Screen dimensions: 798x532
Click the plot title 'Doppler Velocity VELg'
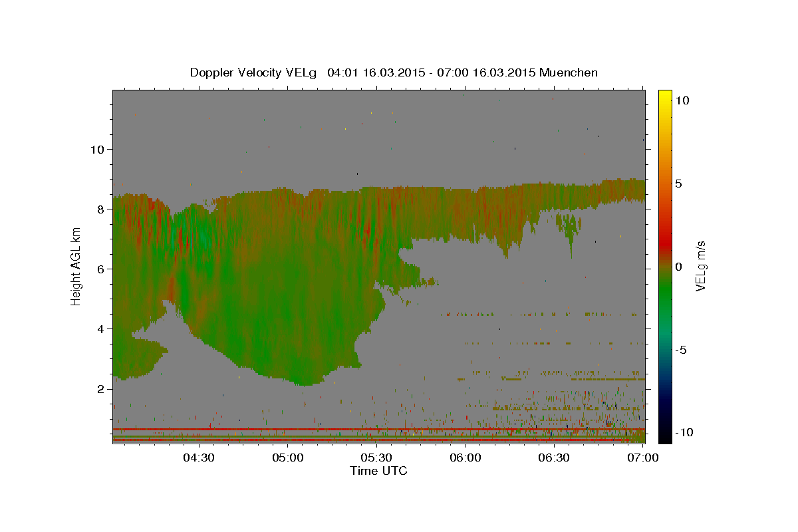(253, 72)
